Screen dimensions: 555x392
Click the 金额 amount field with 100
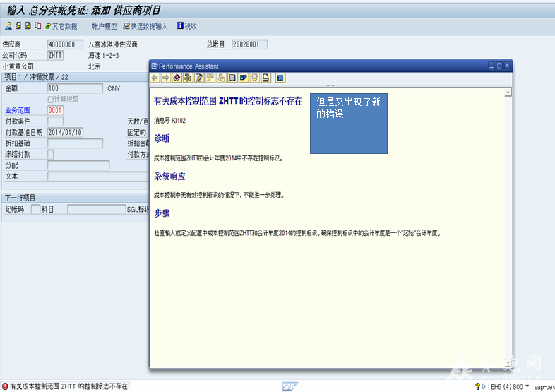pyautogui.click(x=75, y=88)
